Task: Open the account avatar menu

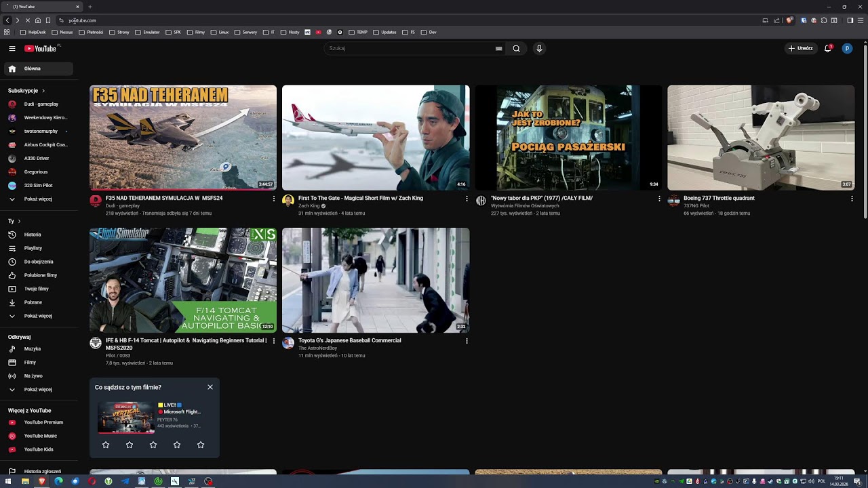Action: point(847,48)
